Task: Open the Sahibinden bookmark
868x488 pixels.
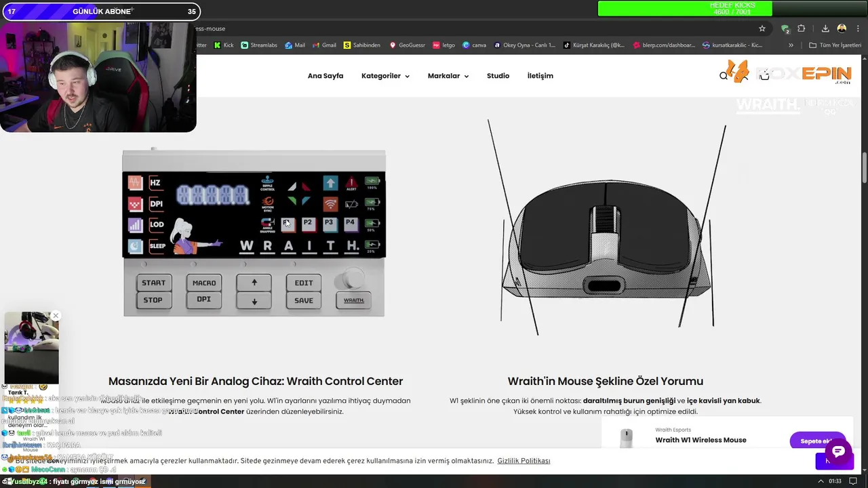Action: [x=361, y=45]
